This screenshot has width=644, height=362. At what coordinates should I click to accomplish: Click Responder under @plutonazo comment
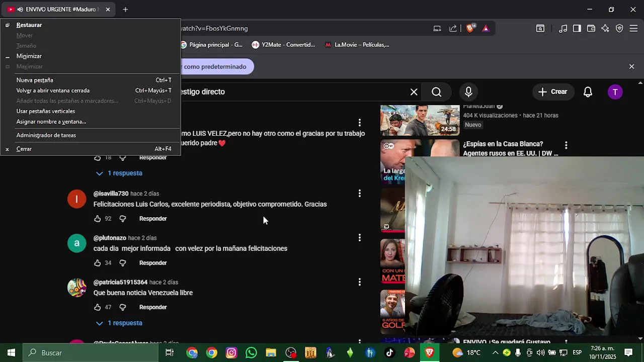153,263
